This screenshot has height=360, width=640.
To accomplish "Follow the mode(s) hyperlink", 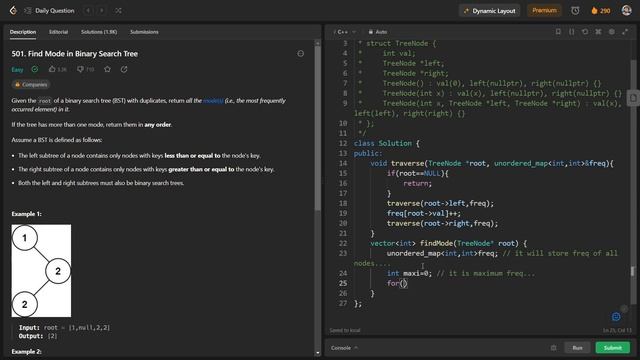I will tap(213, 100).
